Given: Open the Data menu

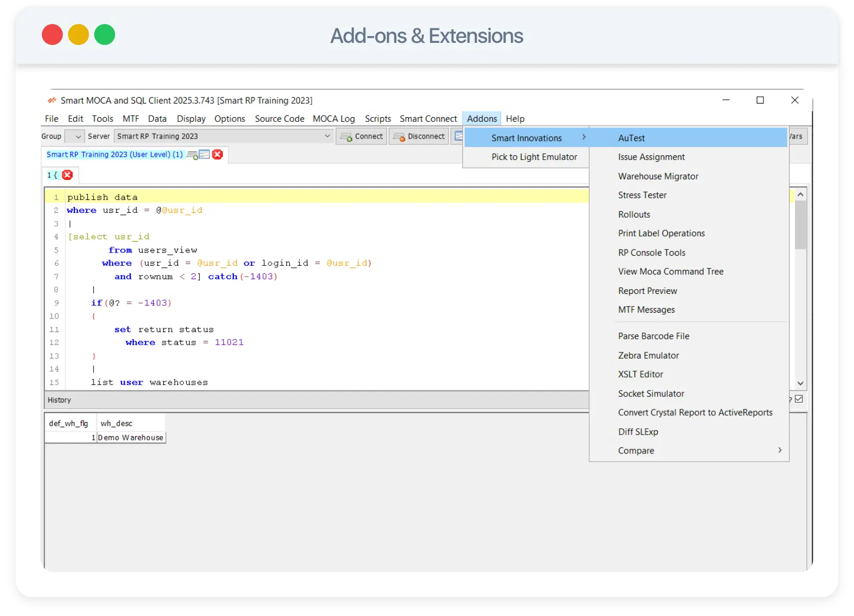Looking at the screenshot, I should [157, 119].
